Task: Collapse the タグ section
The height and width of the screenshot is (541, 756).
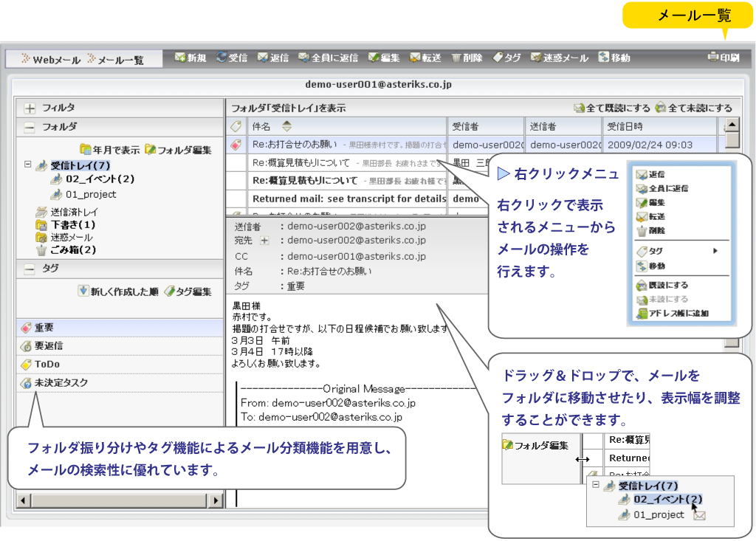Action: pyautogui.click(x=30, y=269)
